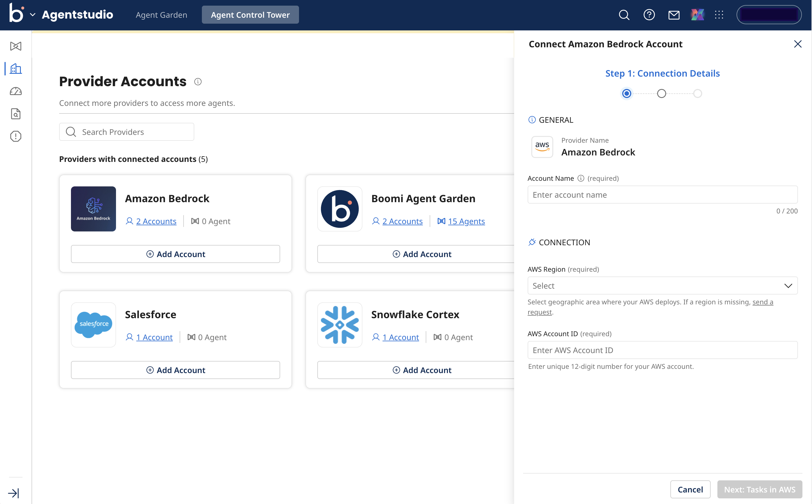This screenshot has width=812, height=504.
Task: Click Next: Tasks in AWS button
Action: pos(760,489)
